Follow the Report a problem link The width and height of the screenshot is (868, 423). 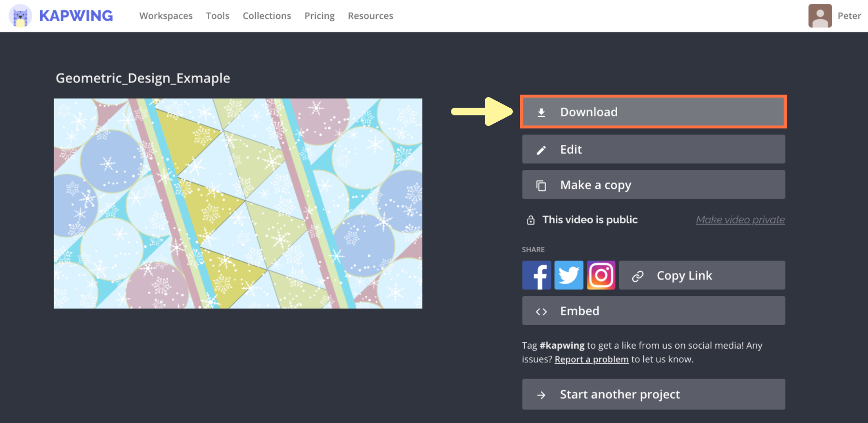592,359
